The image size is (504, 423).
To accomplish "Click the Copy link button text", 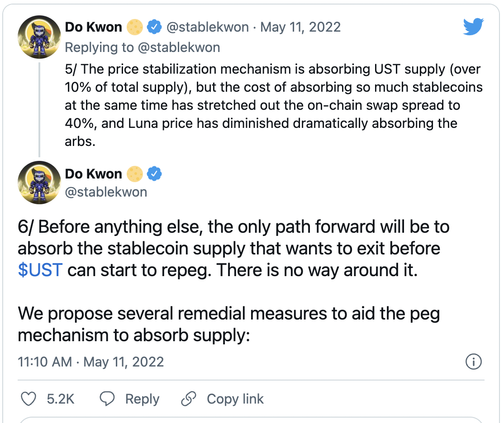I will click(x=235, y=399).
